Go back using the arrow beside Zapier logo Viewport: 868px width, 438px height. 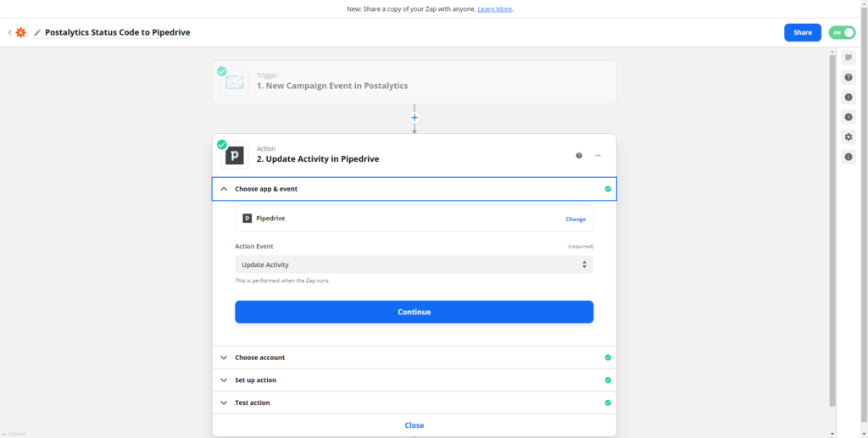pos(9,33)
